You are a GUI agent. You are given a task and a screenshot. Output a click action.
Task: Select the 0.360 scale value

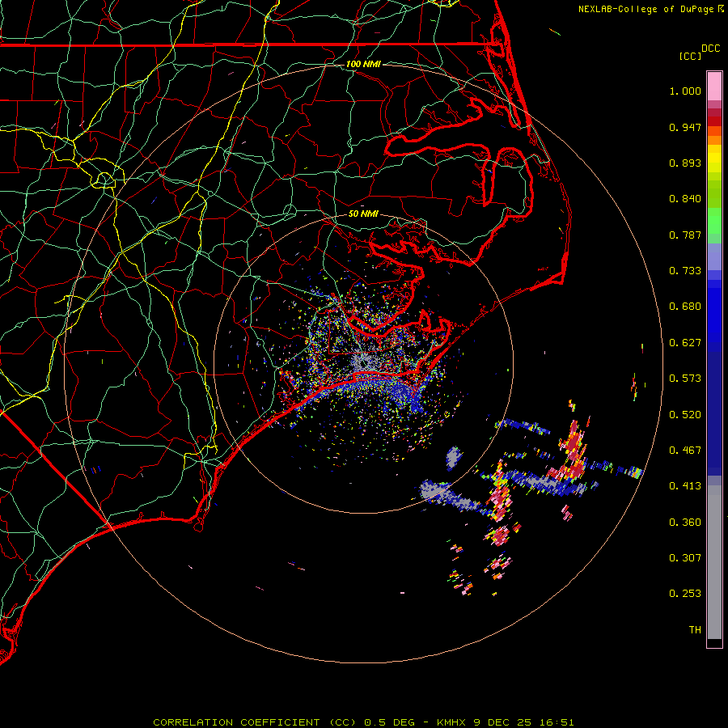coord(685,523)
